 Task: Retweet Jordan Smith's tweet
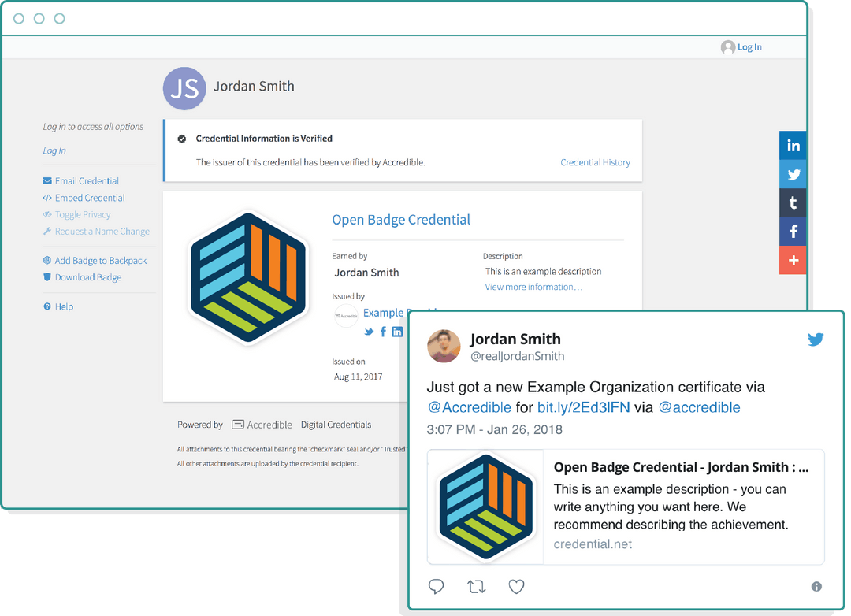[x=477, y=587]
